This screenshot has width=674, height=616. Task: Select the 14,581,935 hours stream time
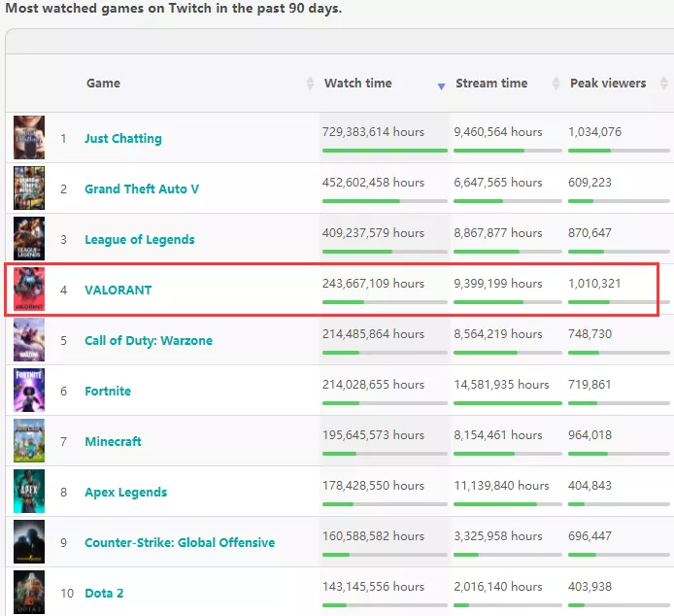tap(501, 385)
